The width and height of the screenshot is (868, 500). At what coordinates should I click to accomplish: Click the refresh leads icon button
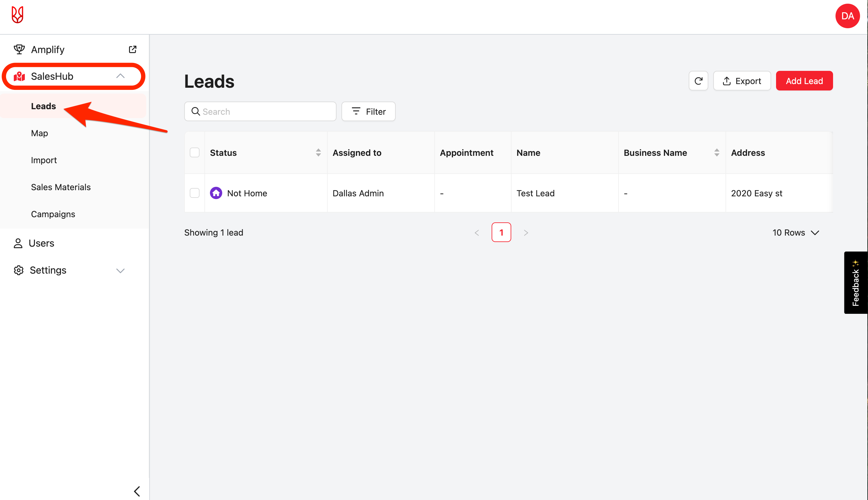(698, 81)
